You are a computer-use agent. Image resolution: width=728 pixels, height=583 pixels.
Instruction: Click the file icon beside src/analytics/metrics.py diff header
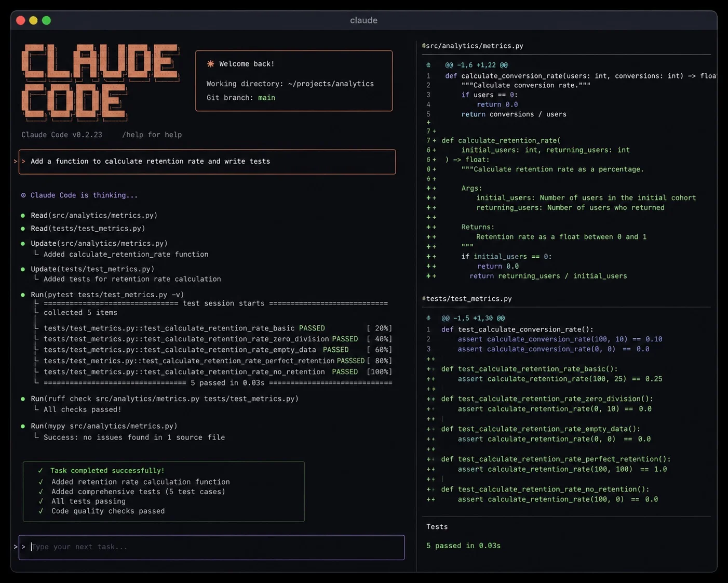[x=424, y=46]
